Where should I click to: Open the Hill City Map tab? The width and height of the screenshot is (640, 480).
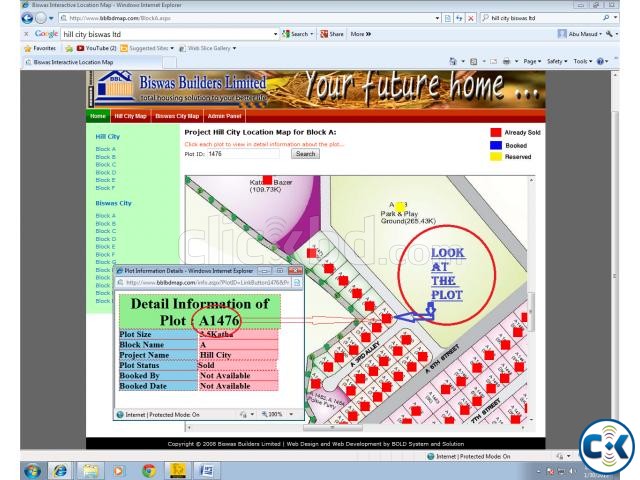click(130, 116)
